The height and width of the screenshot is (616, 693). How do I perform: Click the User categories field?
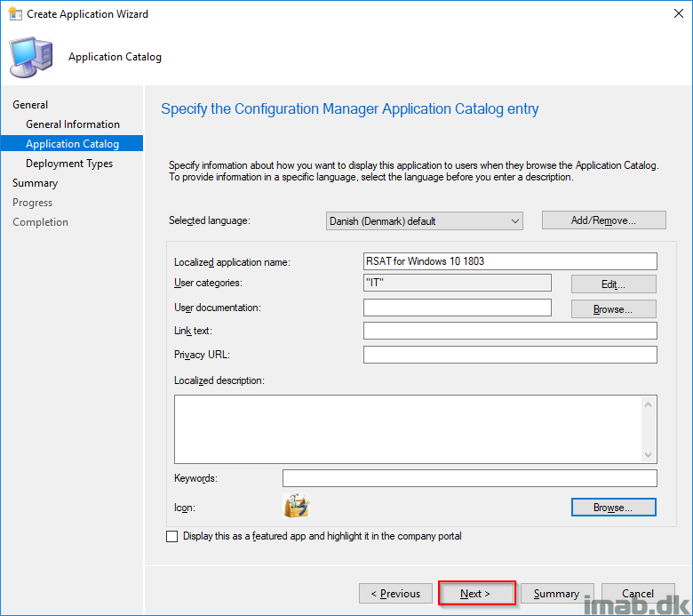click(458, 283)
